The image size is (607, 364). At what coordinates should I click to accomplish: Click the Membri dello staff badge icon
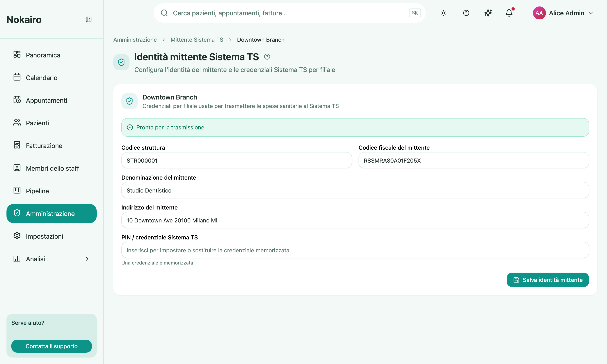17,168
